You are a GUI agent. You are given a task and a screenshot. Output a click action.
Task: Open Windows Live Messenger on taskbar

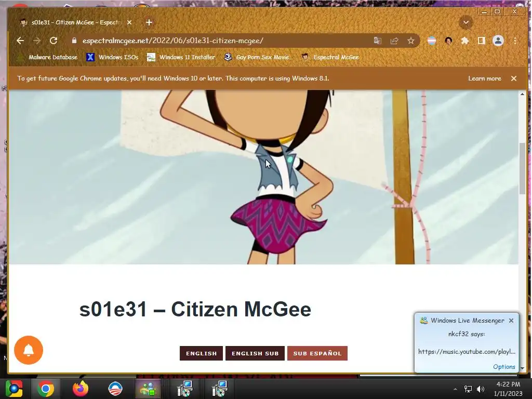[149, 389]
